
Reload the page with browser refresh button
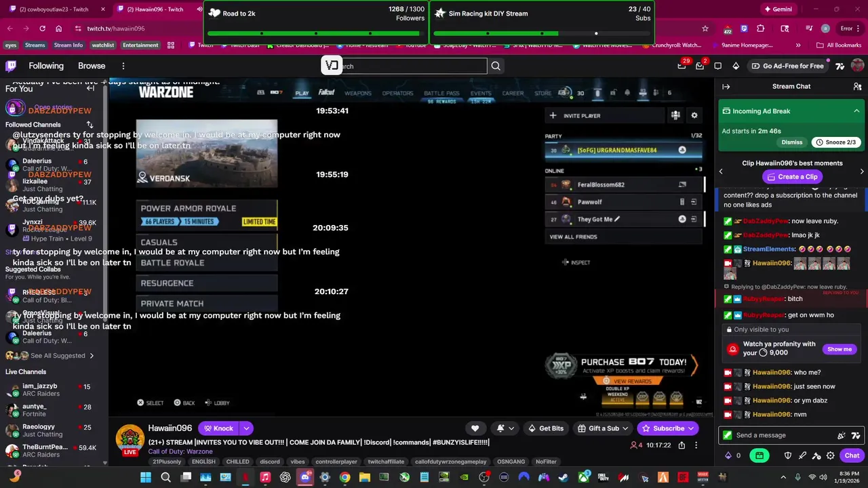tap(42, 28)
